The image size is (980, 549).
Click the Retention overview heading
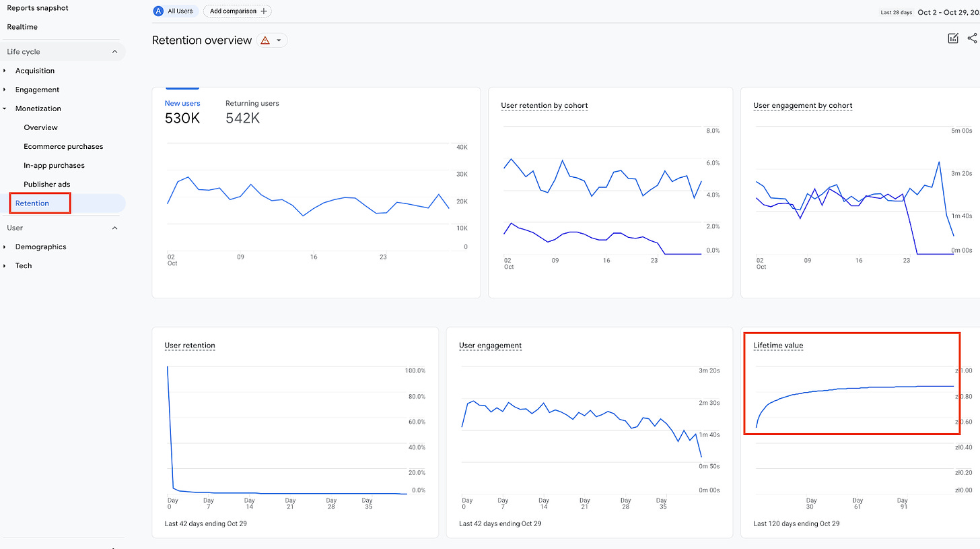[x=202, y=40]
